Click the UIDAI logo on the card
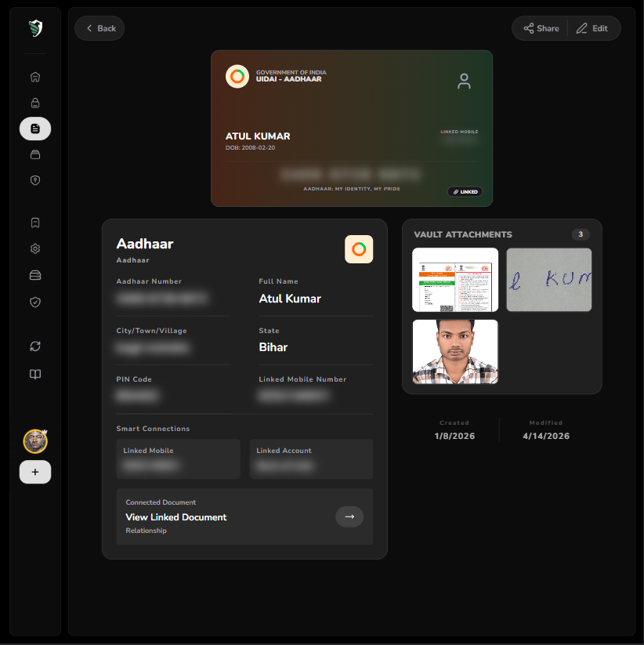Screen dimensions: 644x645 237,77
